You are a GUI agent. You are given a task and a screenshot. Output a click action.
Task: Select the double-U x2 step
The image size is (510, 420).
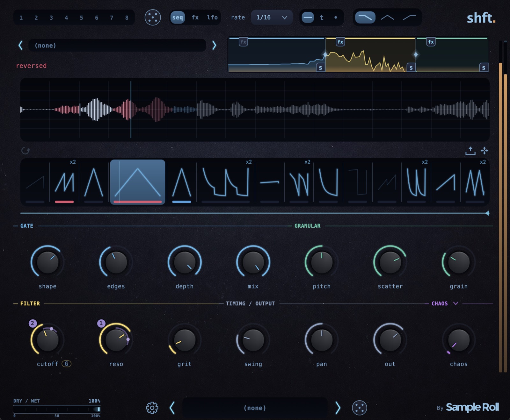click(x=416, y=182)
